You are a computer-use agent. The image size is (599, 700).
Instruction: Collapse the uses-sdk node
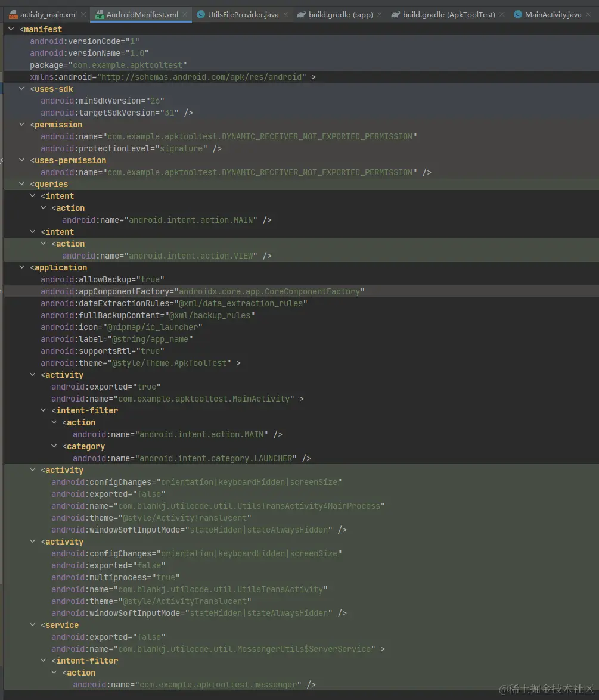pos(22,89)
